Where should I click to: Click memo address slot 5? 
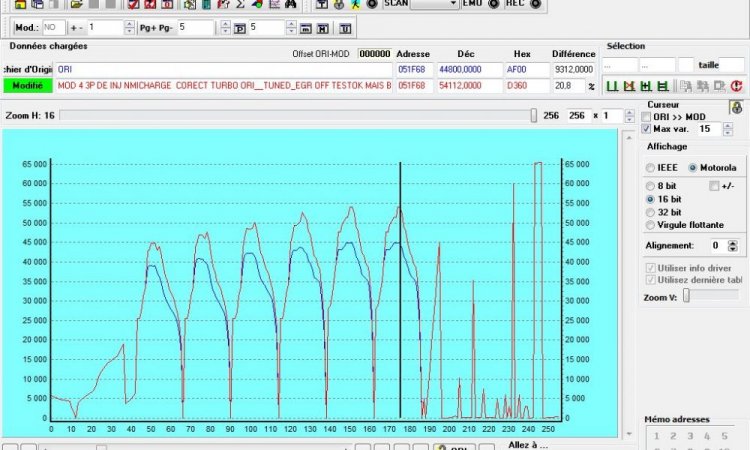point(724,436)
